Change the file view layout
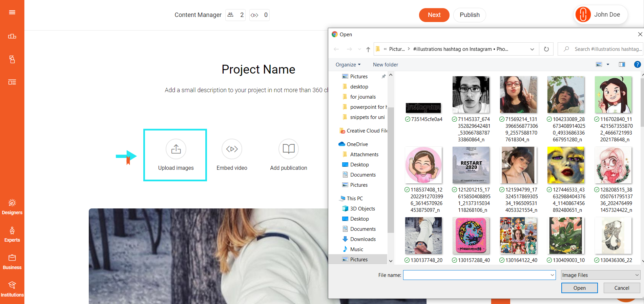 (x=599, y=64)
